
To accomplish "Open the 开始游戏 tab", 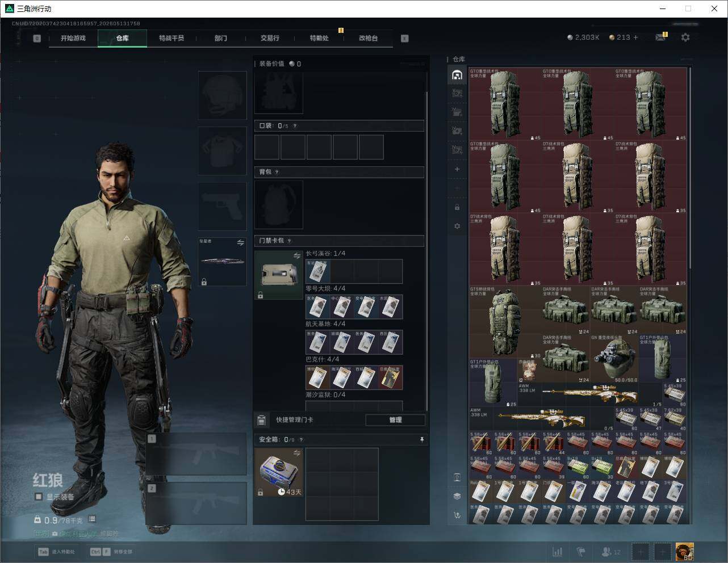I will pyautogui.click(x=73, y=38).
